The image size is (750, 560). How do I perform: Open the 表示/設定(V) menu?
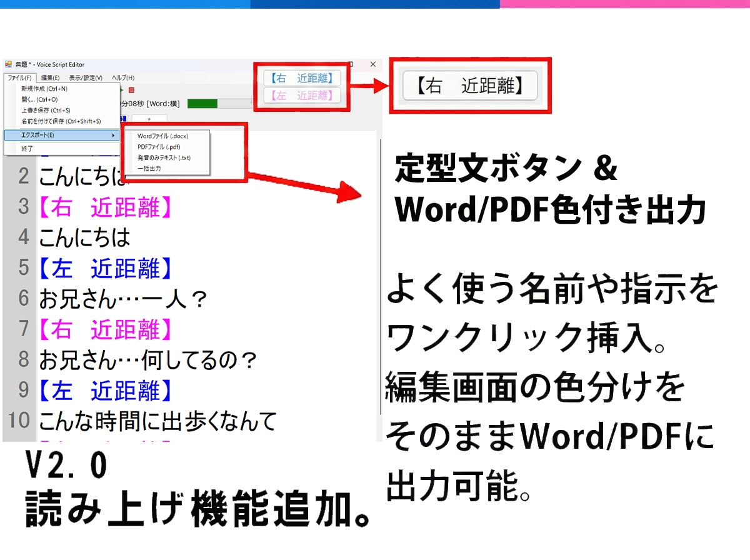tap(86, 77)
